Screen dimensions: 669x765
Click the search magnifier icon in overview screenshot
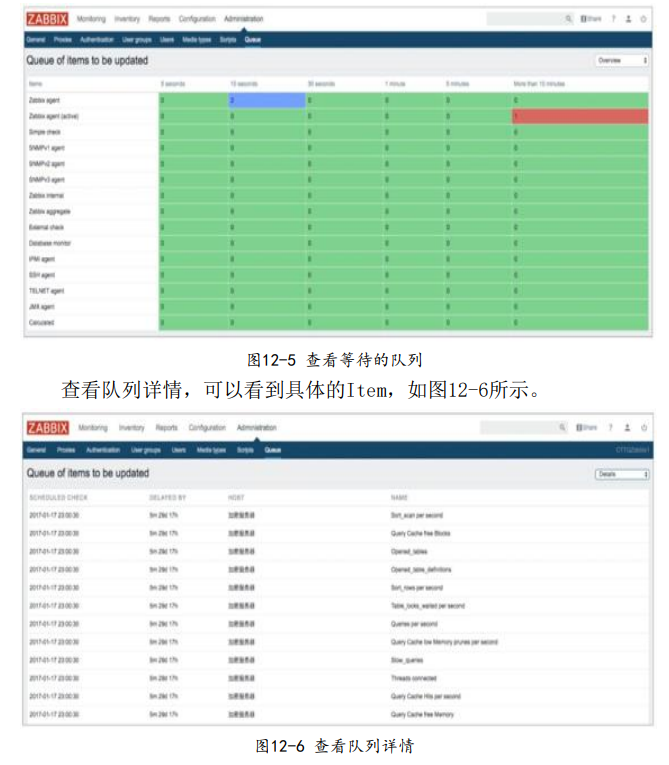568,19
